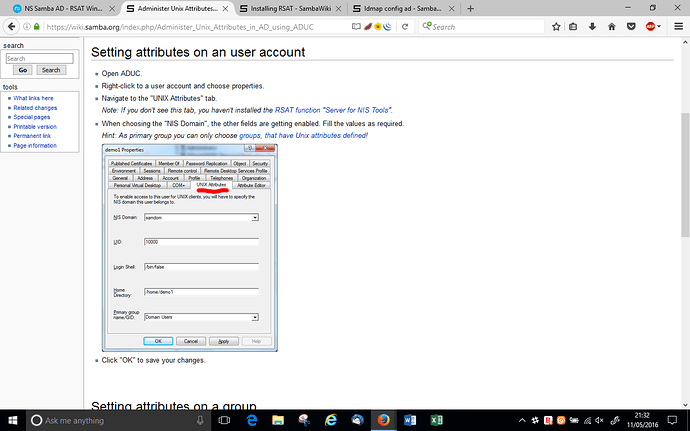The image size is (690, 431).
Task: Expand the Adblock Plus dropdown arrow
Action: click(x=659, y=27)
